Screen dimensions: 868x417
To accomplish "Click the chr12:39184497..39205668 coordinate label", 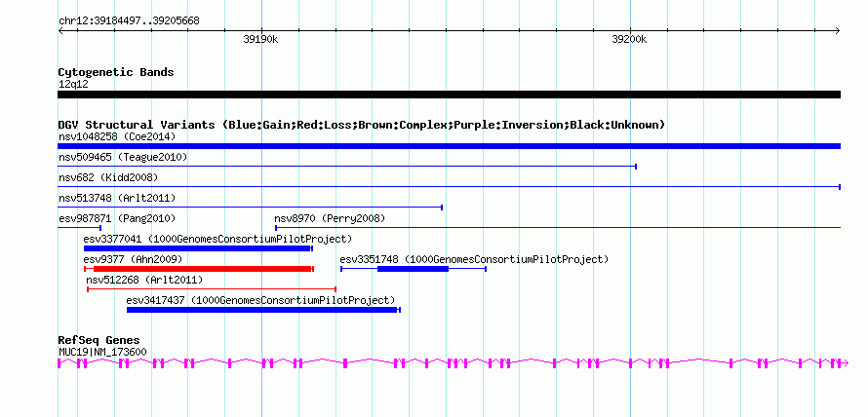I will point(129,21).
